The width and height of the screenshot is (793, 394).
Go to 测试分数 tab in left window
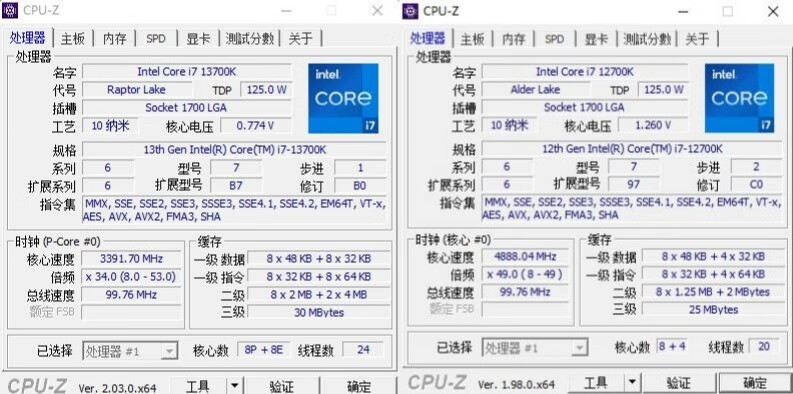coord(250,38)
